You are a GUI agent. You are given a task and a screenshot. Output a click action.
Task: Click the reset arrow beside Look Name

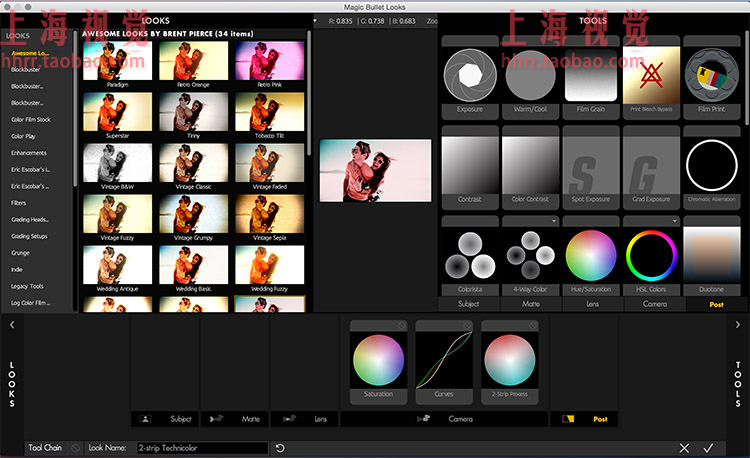pyautogui.click(x=281, y=448)
